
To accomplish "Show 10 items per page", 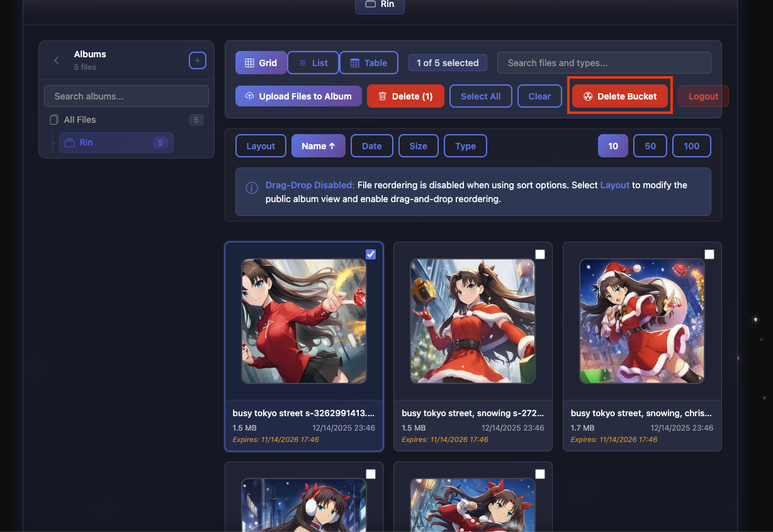I will pos(613,146).
